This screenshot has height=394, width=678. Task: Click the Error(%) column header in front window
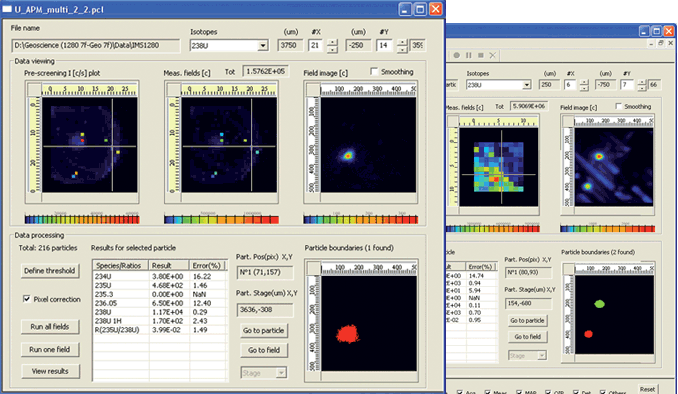[x=207, y=266]
